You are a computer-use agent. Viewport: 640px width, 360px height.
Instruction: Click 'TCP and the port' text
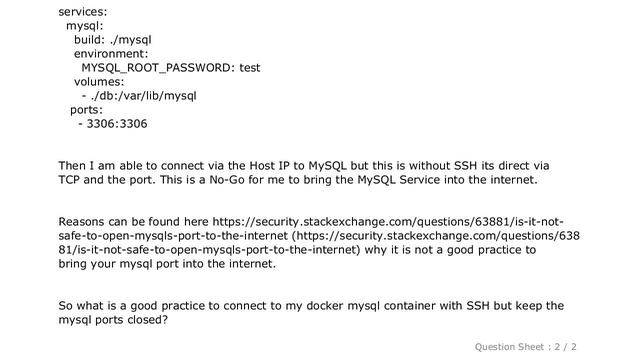pos(107,180)
